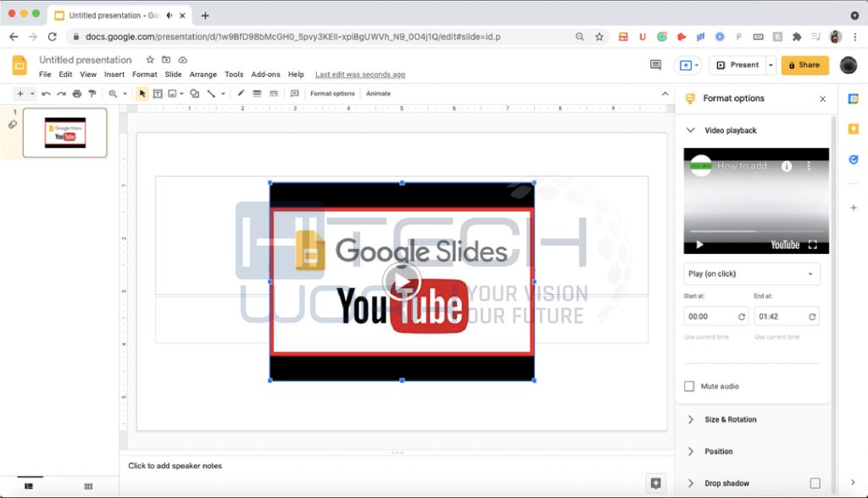Click the Zoom magnifier tool
The height and width of the screenshot is (498, 868).
tap(113, 93)
